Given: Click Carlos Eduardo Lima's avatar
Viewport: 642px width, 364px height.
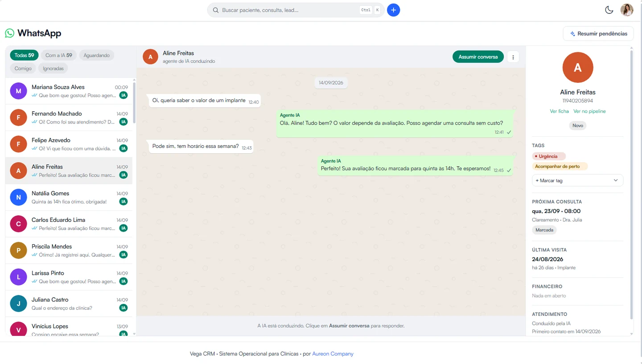Looking at the screenshot, I should click(18, 224).
